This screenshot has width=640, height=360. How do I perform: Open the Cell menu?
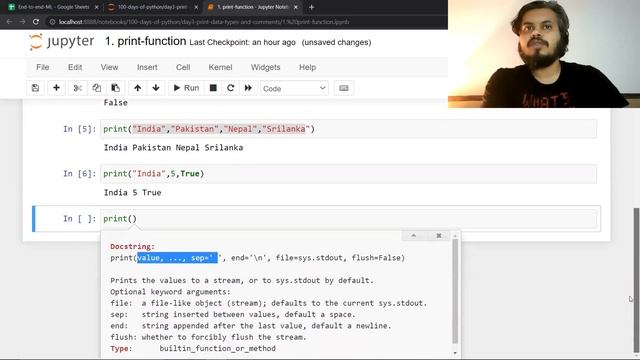point(183,67)
